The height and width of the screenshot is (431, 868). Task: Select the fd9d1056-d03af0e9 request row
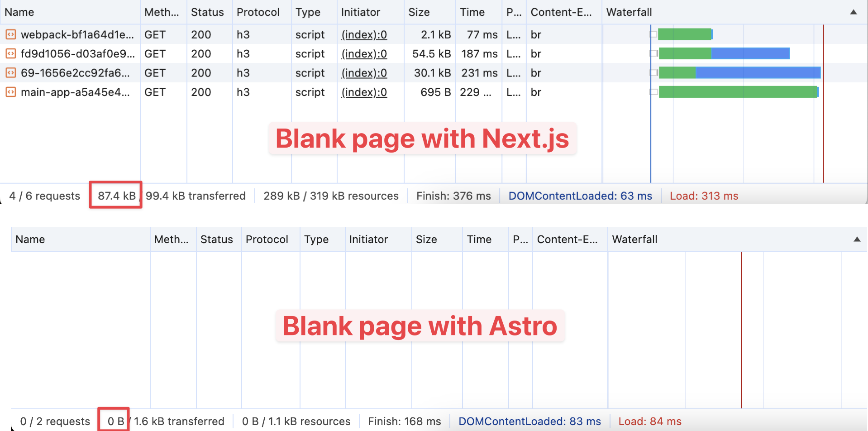click(x=434, y=54)
